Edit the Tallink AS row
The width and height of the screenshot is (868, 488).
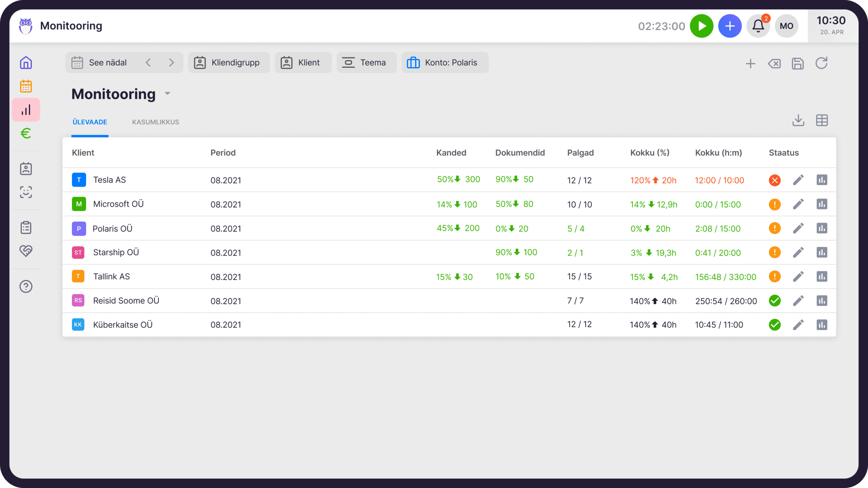click(x=798, y=277)
